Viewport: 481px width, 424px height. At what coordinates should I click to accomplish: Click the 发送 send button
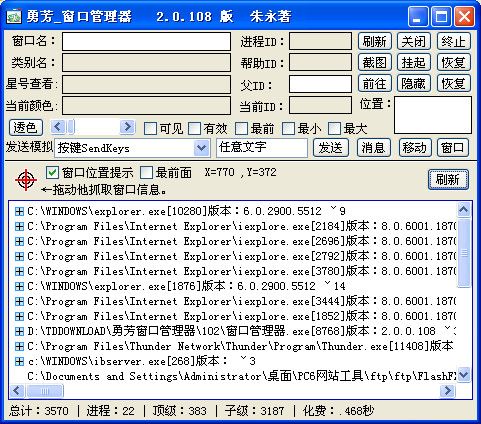331,148
